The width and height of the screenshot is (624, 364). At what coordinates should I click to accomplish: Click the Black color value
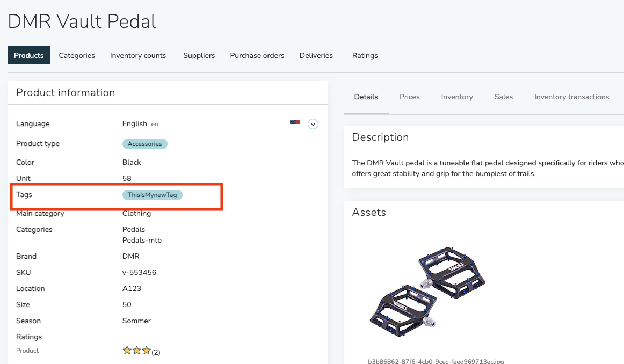pos(132,162)
